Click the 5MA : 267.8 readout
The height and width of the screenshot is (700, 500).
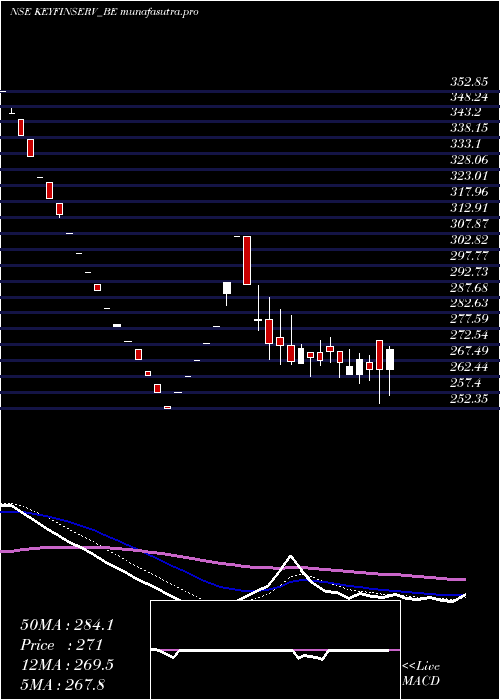(62, 684)
